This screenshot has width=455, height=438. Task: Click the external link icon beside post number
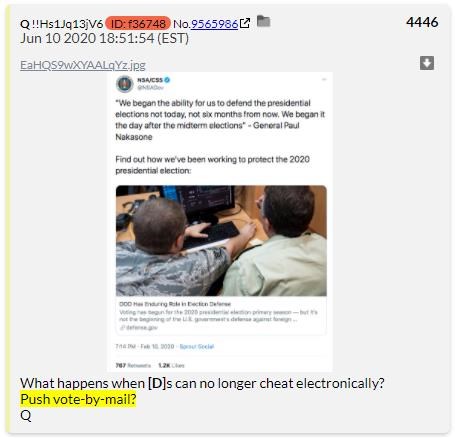pyautogui.click(x=245, y=23)
